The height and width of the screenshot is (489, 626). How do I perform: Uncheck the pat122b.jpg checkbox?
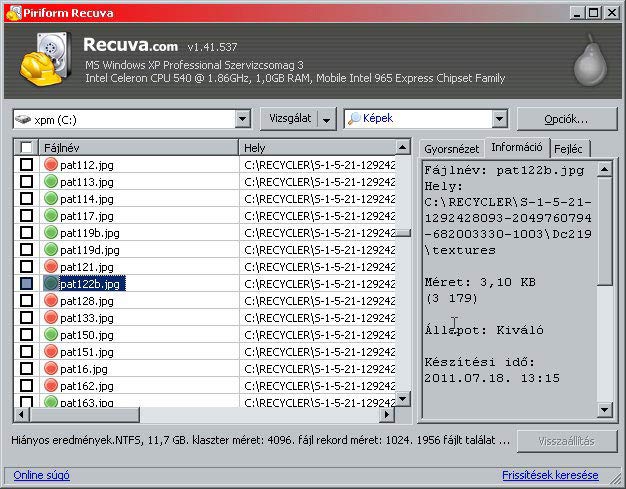coord(27,284)
